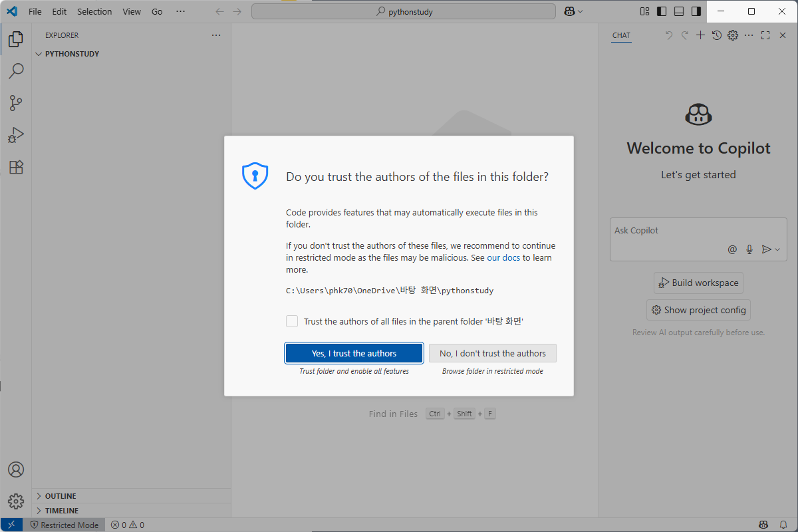Click Yes, I trust the authors

[354, 353]
